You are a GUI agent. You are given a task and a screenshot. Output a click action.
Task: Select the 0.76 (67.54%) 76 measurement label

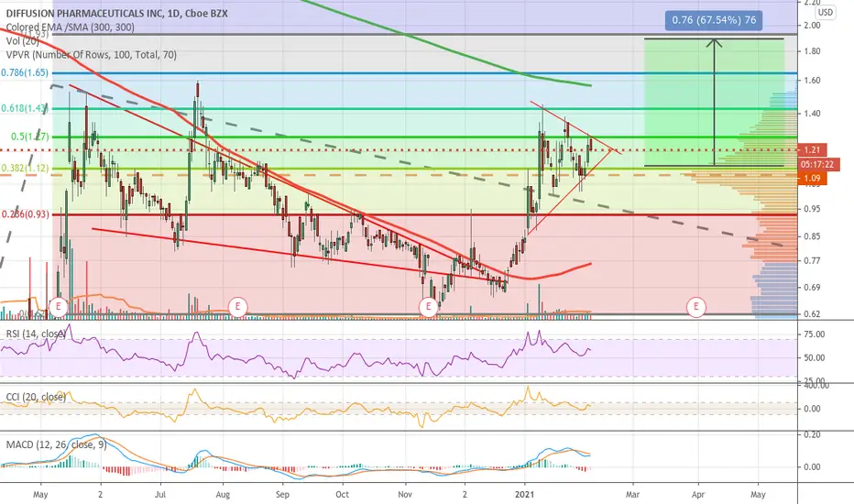coord(714,20)
